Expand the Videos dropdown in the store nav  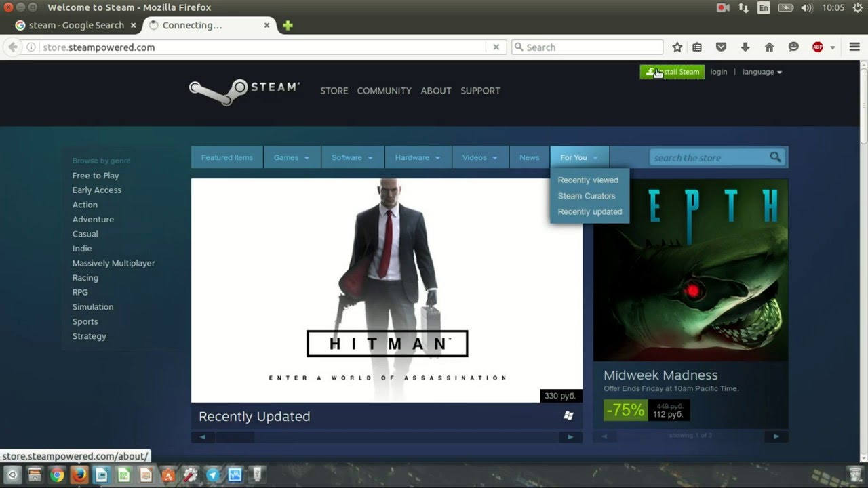(x=481, y=157)
